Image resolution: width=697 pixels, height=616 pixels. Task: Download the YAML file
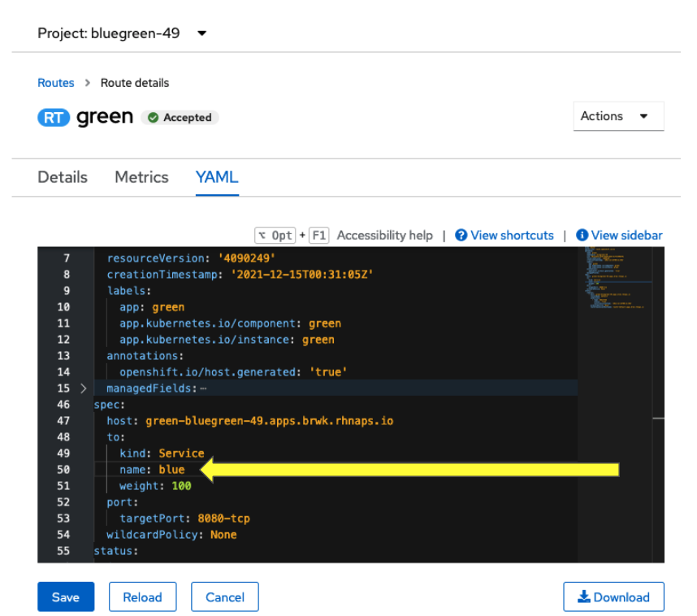(x=613, y=596)
